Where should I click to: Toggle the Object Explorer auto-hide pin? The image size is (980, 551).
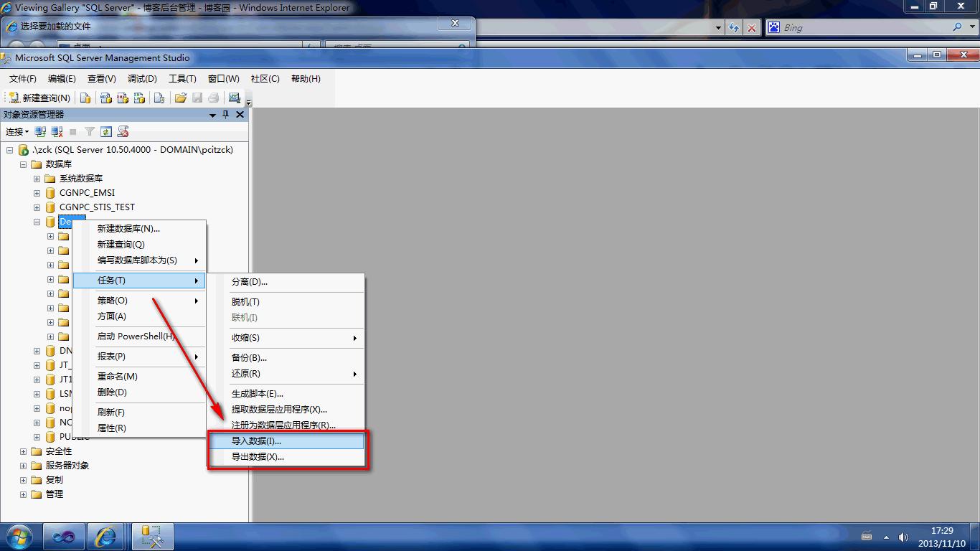pyautogui.click(x=226, y=115)
